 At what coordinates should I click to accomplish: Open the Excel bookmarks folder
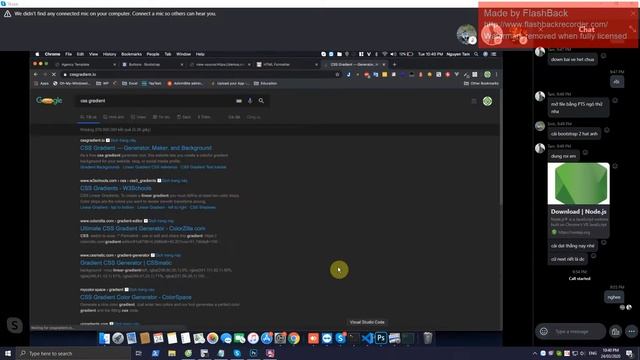coord(129,83)
